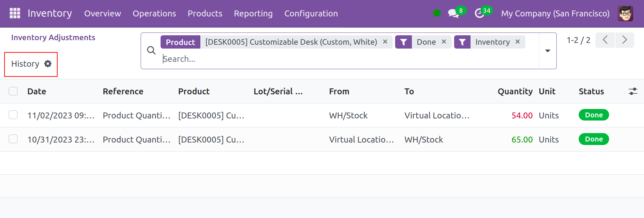Open optional columns adjust icon
This screenshot has height=218, width=644.
click(x=632, y=92)
